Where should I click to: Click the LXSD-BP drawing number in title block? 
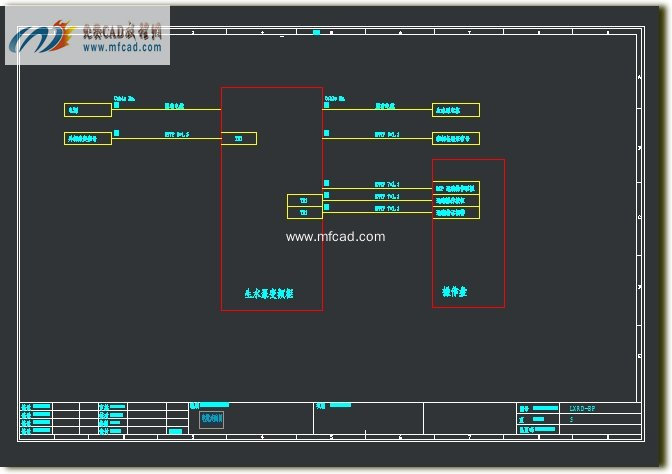tap(582, 408)
